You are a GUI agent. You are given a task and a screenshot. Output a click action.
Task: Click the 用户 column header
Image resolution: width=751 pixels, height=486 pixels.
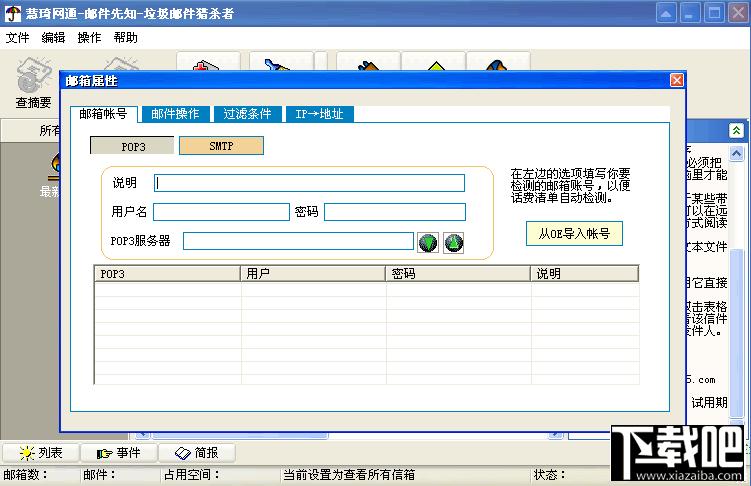pos(313,273)
